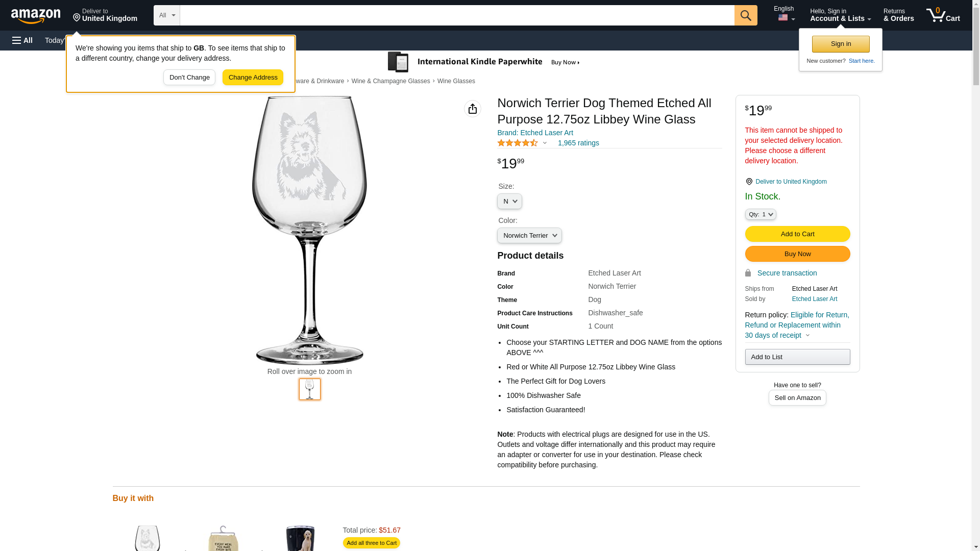The height and width of the screenshot is (551, 980).
Task: Open Returns & Orders
Action: click(x=898, y=15)
